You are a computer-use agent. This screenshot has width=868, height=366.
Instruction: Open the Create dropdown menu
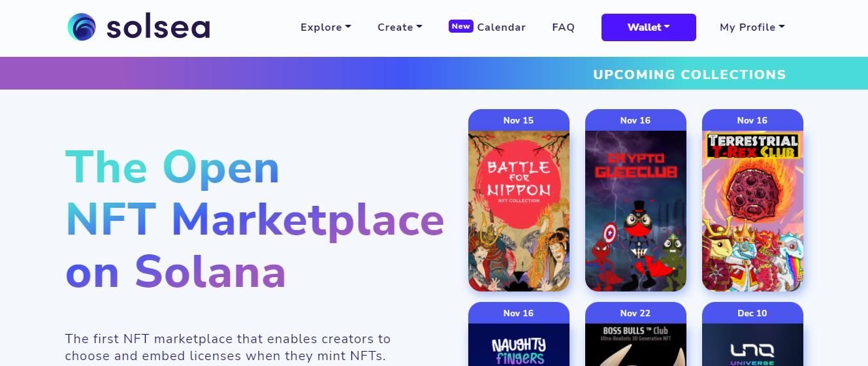tap(400, 27)
